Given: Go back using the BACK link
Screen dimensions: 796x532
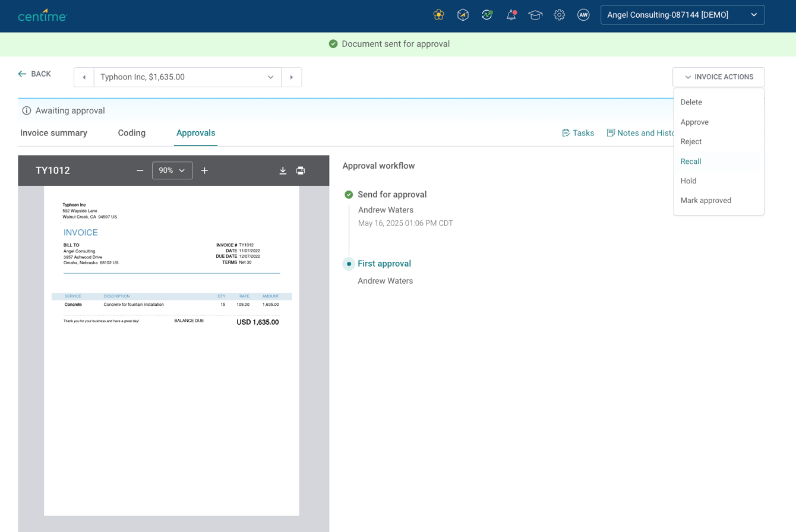Looking at the screenshot, I should [x=35, y=74].
